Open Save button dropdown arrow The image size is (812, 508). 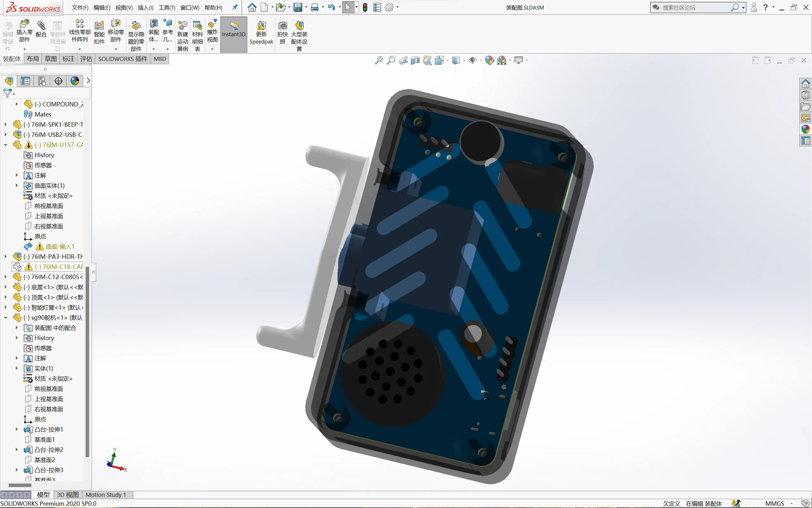306,7
